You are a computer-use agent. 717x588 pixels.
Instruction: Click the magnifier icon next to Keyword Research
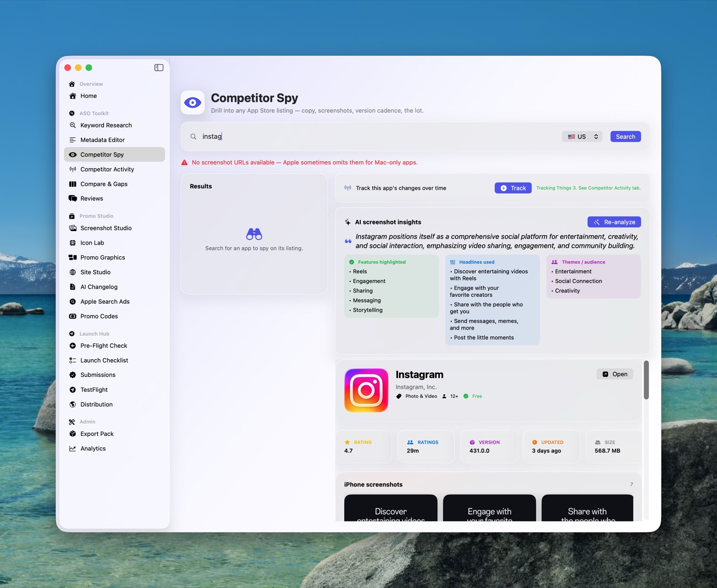coord(73,125)
